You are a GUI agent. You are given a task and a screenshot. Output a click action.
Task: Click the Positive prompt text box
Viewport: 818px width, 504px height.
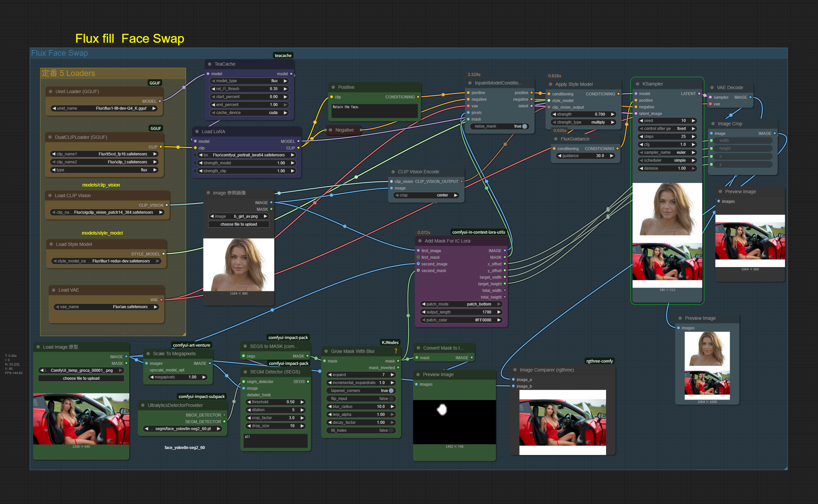pos(374,111)
